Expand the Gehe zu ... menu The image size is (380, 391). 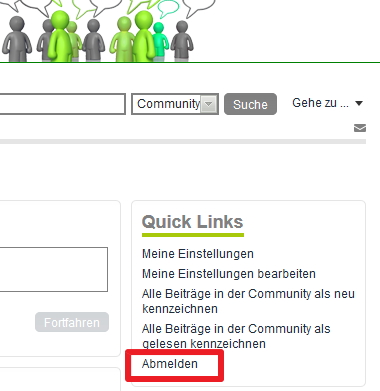pyautogui.click(x=327, y=103)
